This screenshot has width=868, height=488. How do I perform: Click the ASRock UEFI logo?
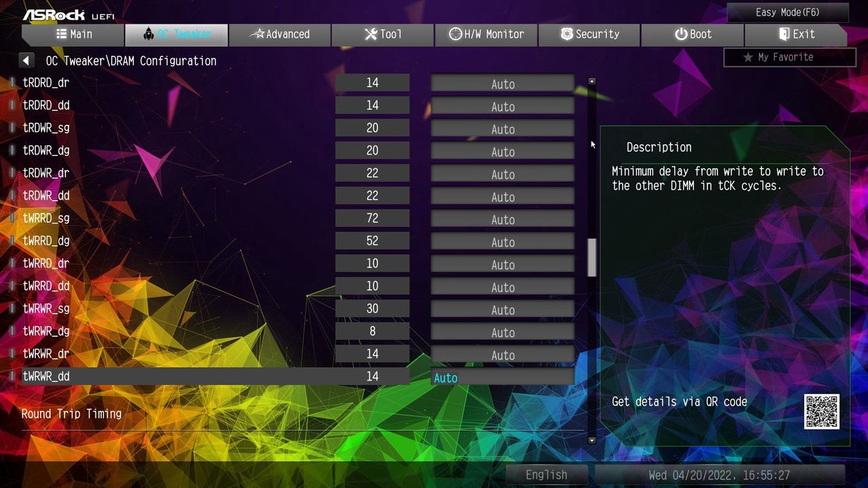pyautogui.click(x=68, y=15)
